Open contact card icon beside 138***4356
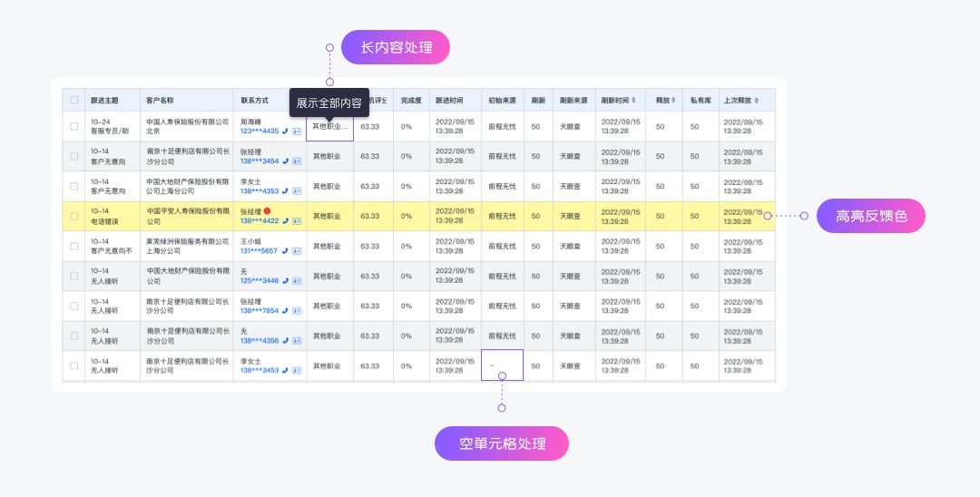This screenshot has width=980, height=497. tap(297, 341)
